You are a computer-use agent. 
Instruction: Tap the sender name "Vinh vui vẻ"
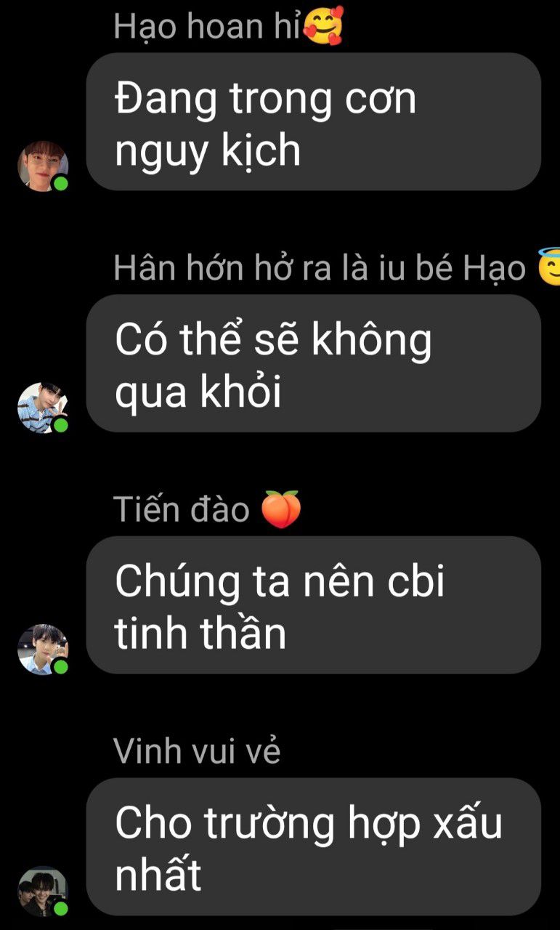pos(197,751)
